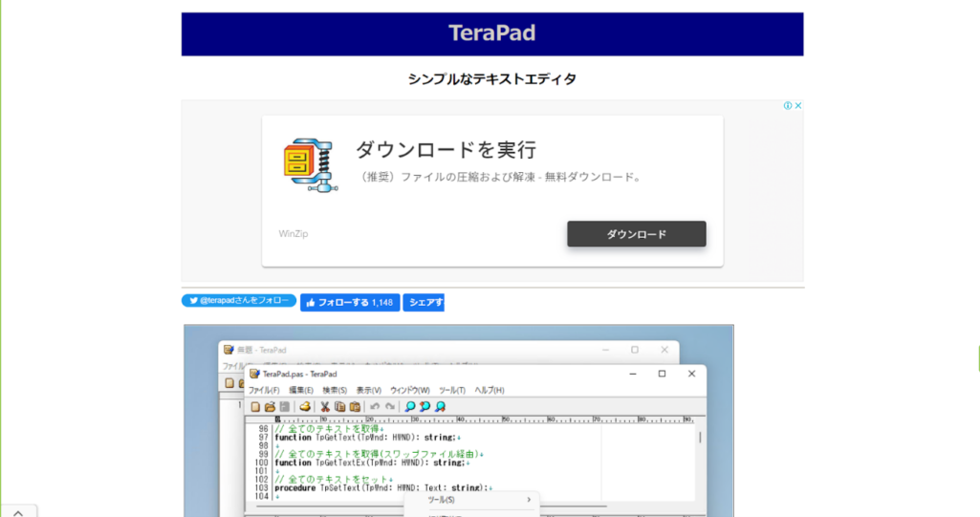
Task: Click the Cut scissors icon in TeraPad.pas toolbar
Action: click(325, 406)
